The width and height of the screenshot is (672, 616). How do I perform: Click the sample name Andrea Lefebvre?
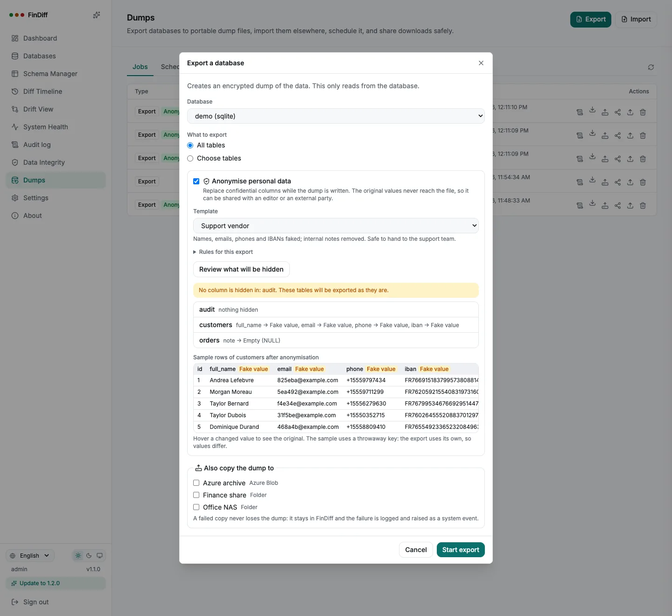(232, 380)
